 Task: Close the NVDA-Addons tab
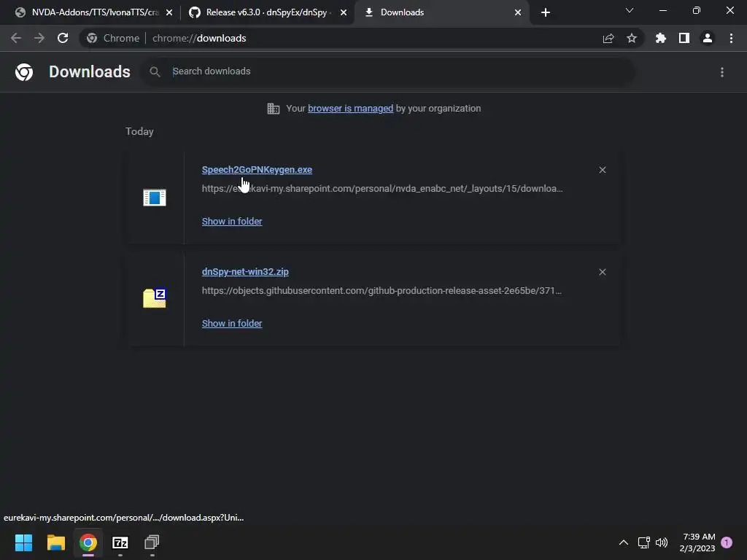[x=169, y=12]
